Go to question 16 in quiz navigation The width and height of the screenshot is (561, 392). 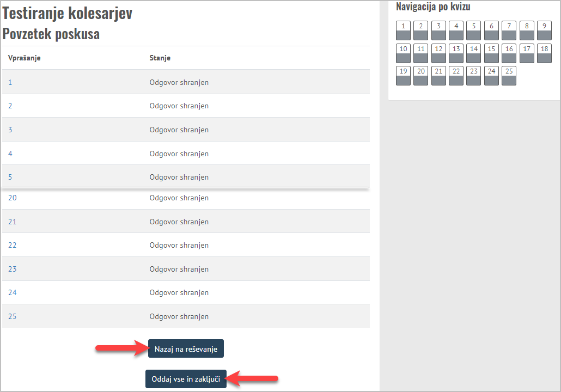509,53
